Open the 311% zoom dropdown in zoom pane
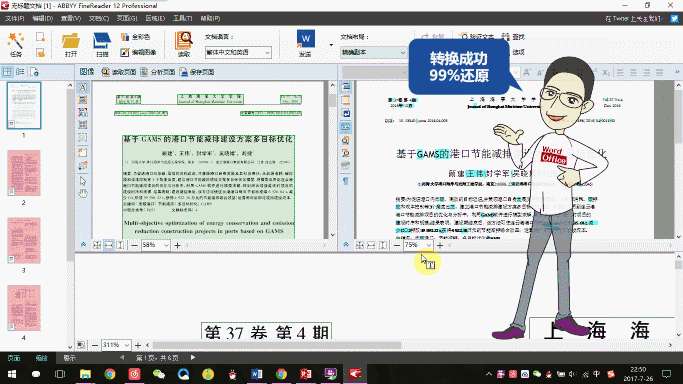This screenshot has height=384, width=683. [x=126, y=345]
